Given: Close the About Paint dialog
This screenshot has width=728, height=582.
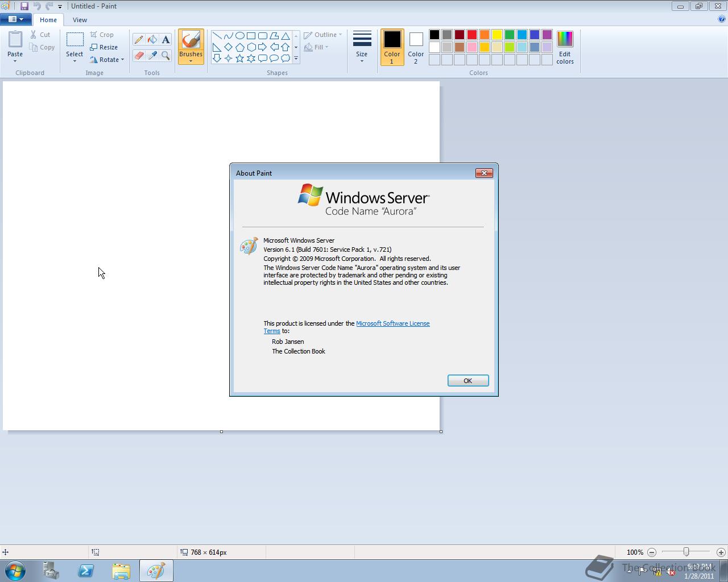Looking at the screenshot, I should [x=484, y=173].
